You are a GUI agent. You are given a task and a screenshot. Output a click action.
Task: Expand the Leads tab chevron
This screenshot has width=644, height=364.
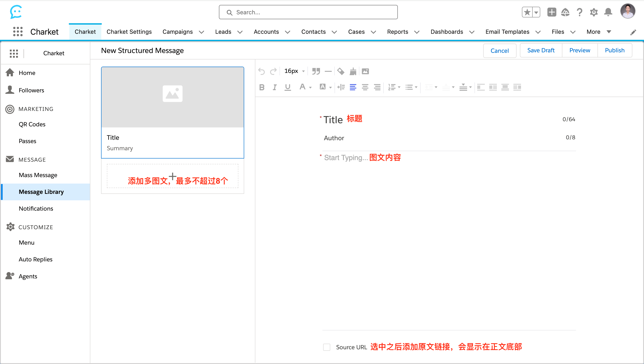pos(240,32)
